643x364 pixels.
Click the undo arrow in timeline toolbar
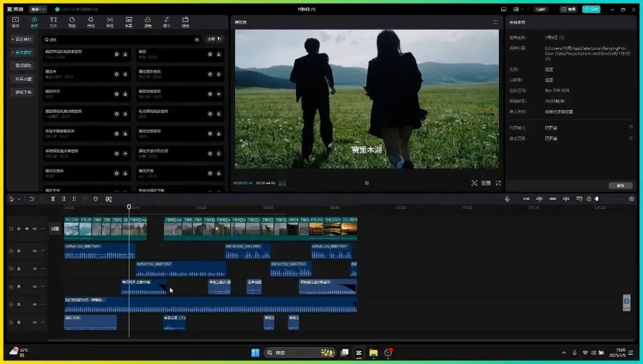32,199
